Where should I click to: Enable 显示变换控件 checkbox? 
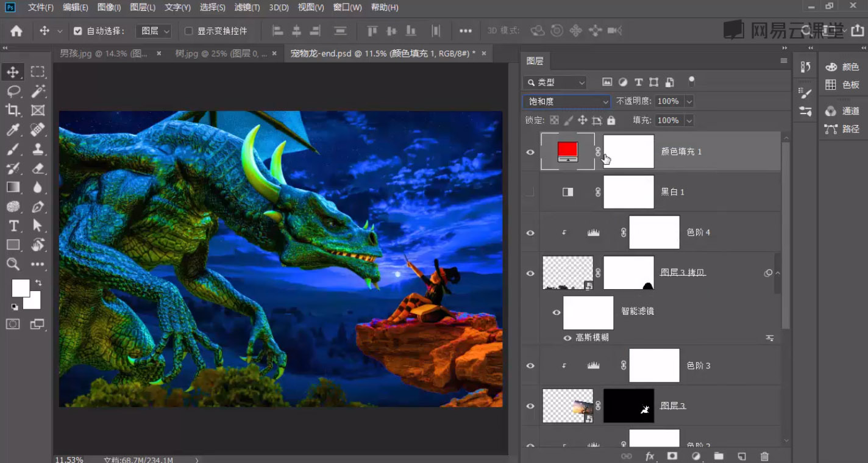pos(188,31)
